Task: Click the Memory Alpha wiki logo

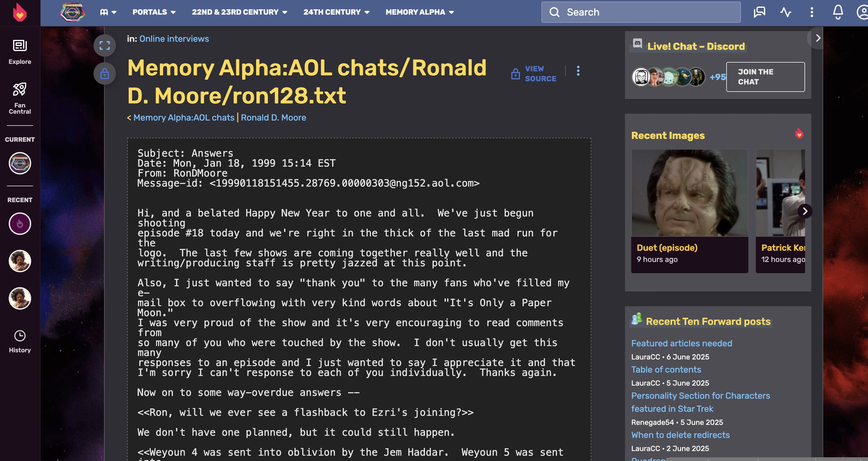Action: 73,12
